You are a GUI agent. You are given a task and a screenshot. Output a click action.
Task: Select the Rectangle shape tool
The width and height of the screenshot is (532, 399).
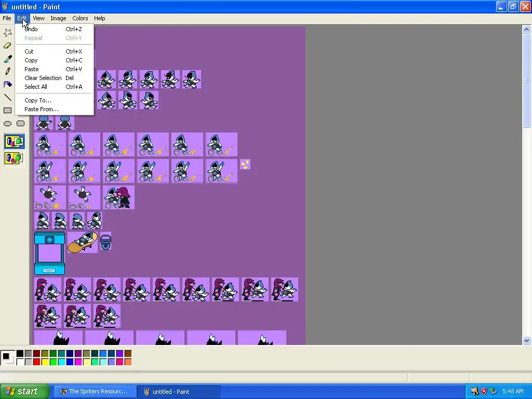pos(7,111)
